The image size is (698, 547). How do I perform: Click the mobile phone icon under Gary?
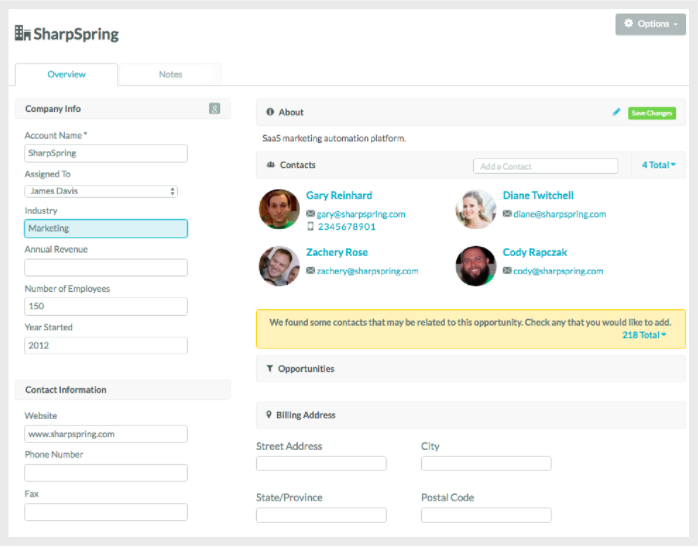point(310,227)
